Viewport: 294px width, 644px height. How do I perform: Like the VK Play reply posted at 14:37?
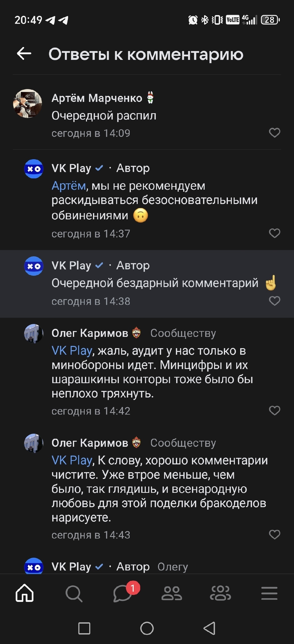(x=274, y=233)
